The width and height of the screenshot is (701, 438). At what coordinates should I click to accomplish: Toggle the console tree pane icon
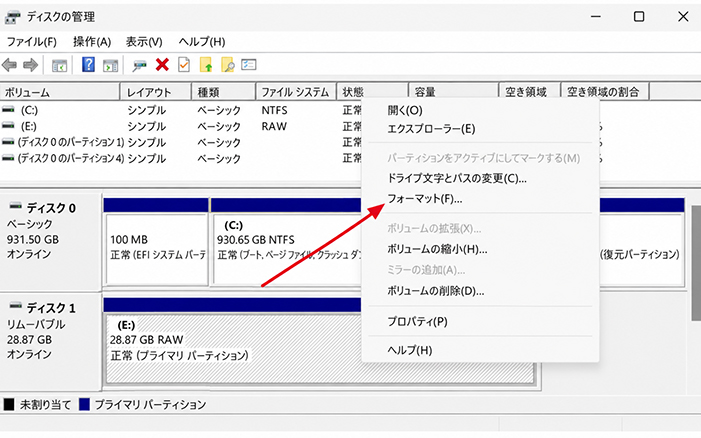pos(59,65)
